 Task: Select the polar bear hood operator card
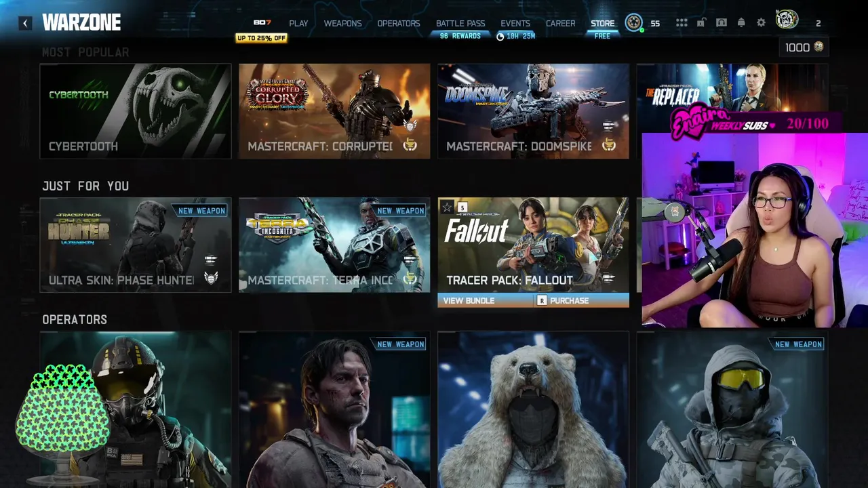coord(533,409)
